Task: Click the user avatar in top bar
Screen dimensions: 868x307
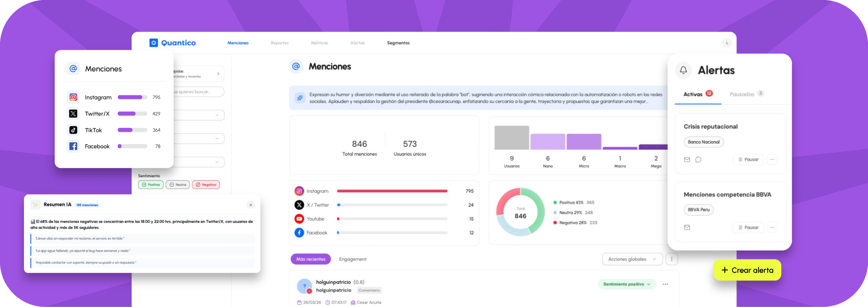Action: click(x=727, y=43)
